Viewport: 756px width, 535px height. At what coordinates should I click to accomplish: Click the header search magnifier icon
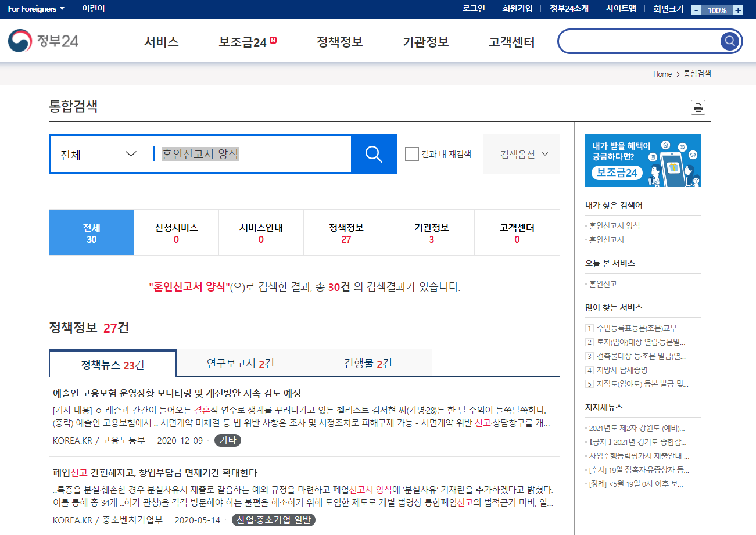pyautogui.click(x=730, y=41)
